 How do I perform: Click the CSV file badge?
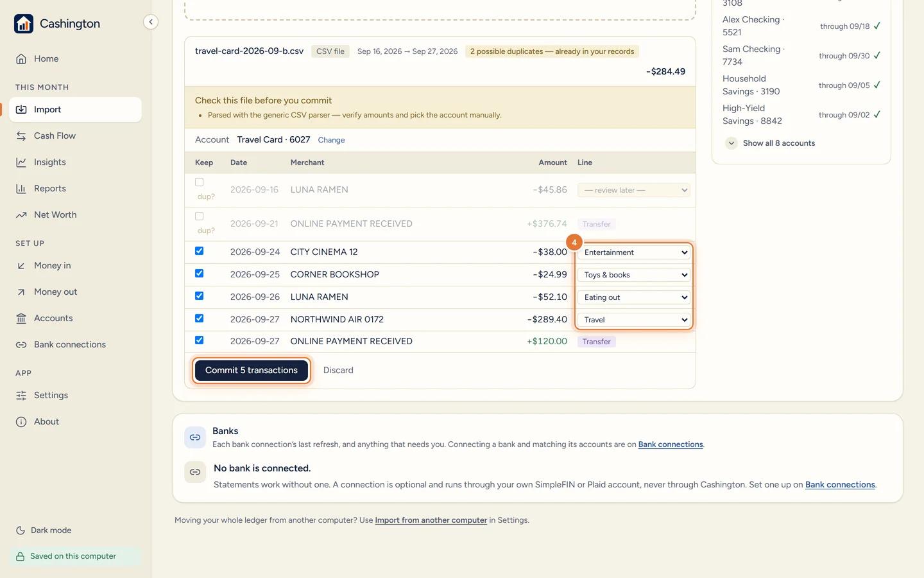[330, 51]
